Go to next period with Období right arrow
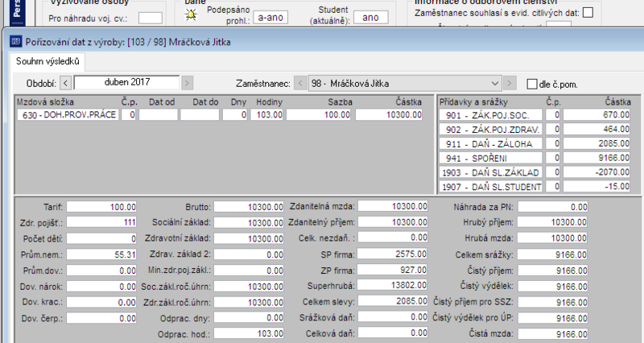Image resolution: width=644 pixels, height=343 pixels. (x=187, y=84)
